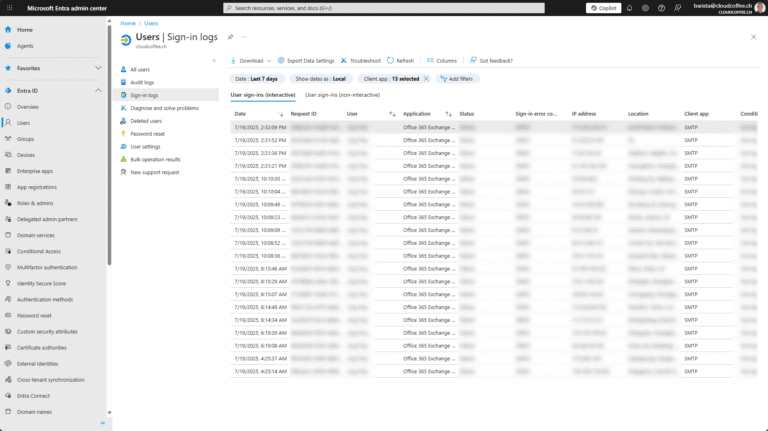Open Overview under Entra ID
768x431 pixels.
[x=27, y=107]
